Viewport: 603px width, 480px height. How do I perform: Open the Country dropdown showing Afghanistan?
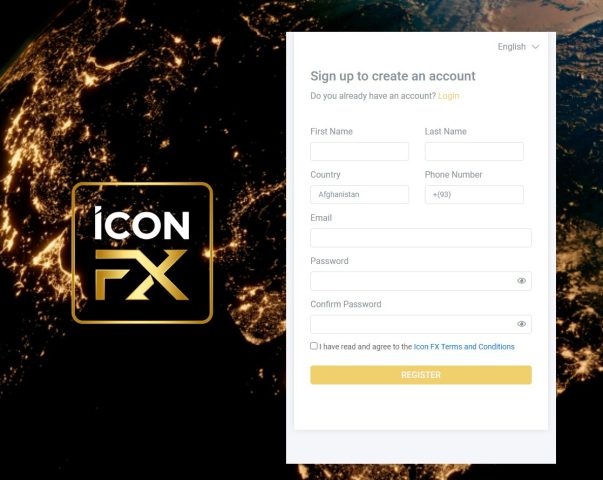tap(359, 195)
